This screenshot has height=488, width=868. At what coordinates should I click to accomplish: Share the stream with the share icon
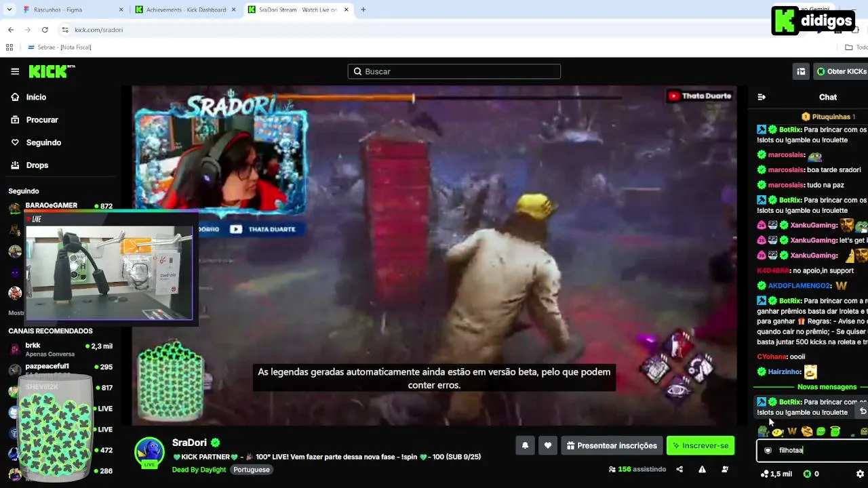[x=679, y=469]
